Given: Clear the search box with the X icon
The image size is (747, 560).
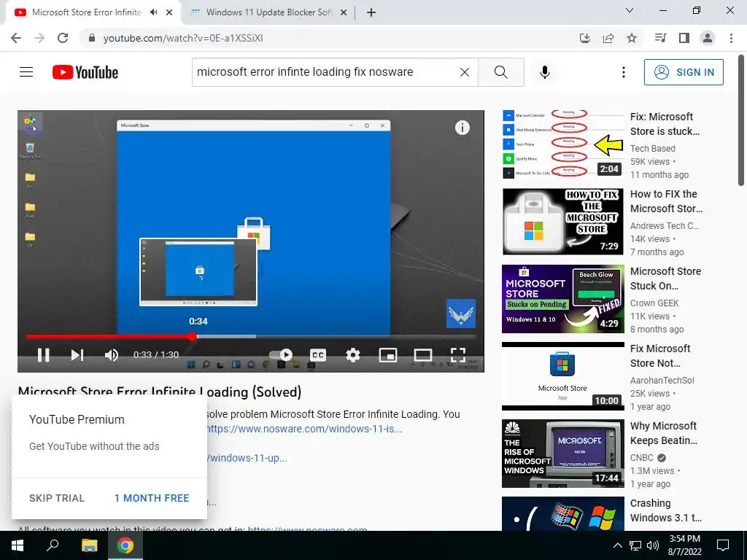Looking at the screenshot, I should 465,72.
